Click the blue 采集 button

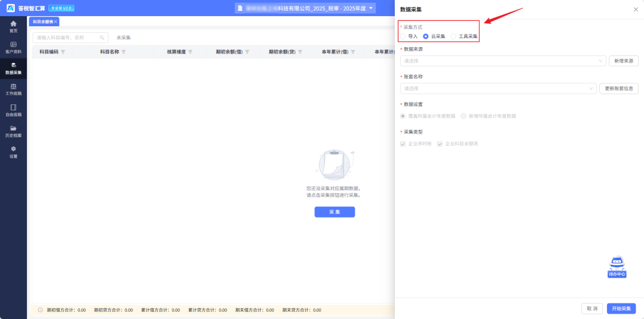point(335,212)
